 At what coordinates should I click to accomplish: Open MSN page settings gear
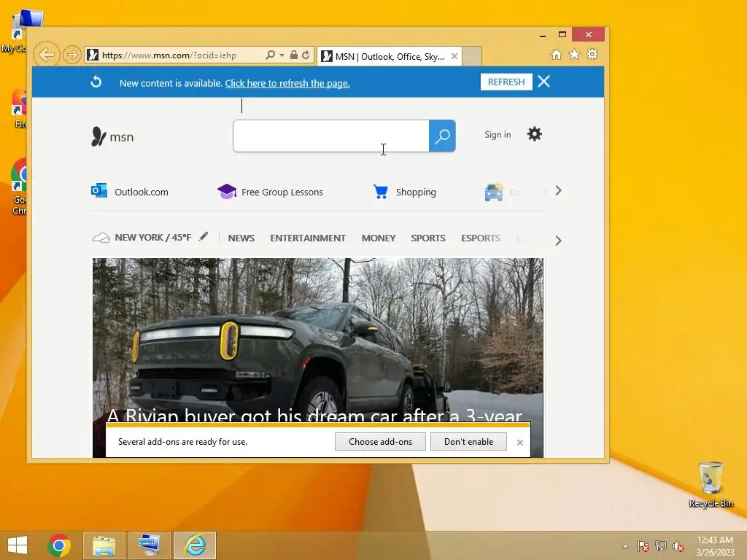[x=535, y=134]
